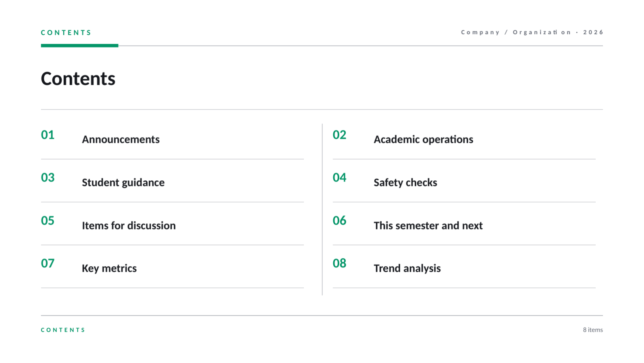Screen dimensions: 644x363
Task: Click the number 05
Action: tap(48, 221)
